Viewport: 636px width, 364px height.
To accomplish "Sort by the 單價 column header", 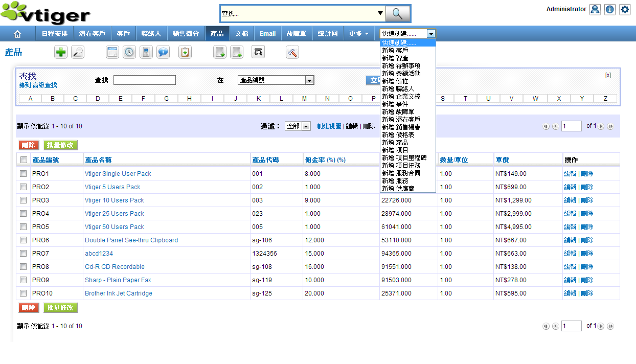I will [502, 160].
